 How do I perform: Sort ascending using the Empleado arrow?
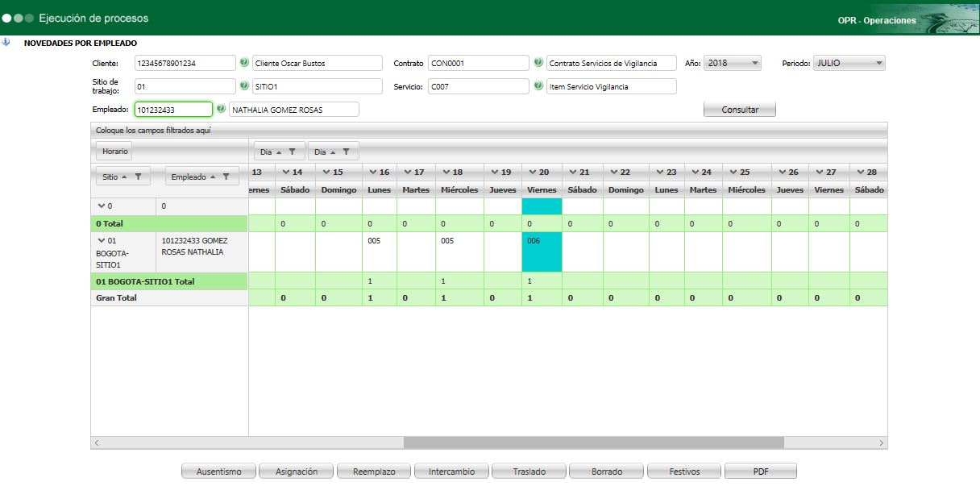tap(213, 177)
